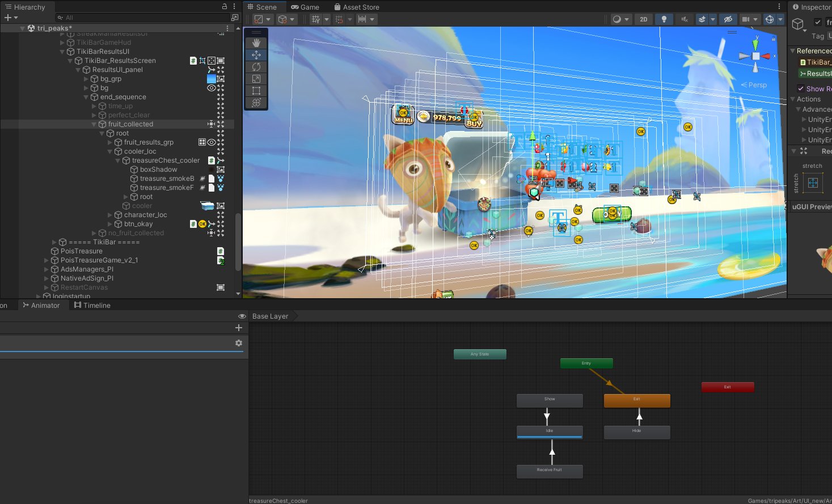Toggle Animator layer eye visibility icon
Viewport: 832px width, 504px height.
[x=242, y=316]
